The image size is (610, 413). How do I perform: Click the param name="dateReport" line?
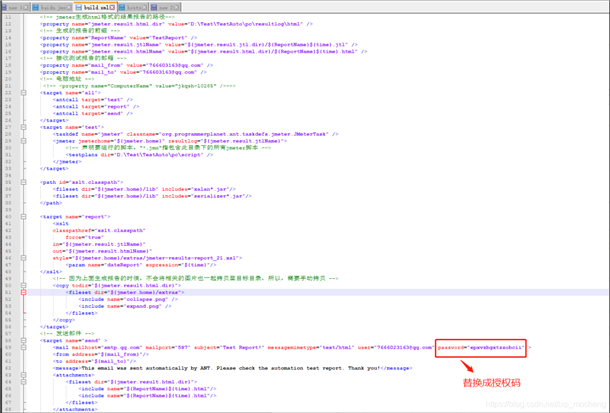click(x=141, y=265)
